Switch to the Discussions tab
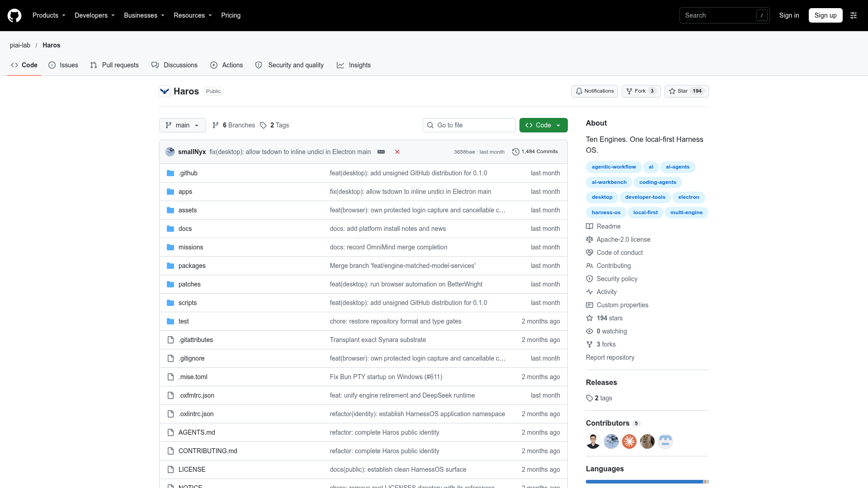 (x=175, y=65)
